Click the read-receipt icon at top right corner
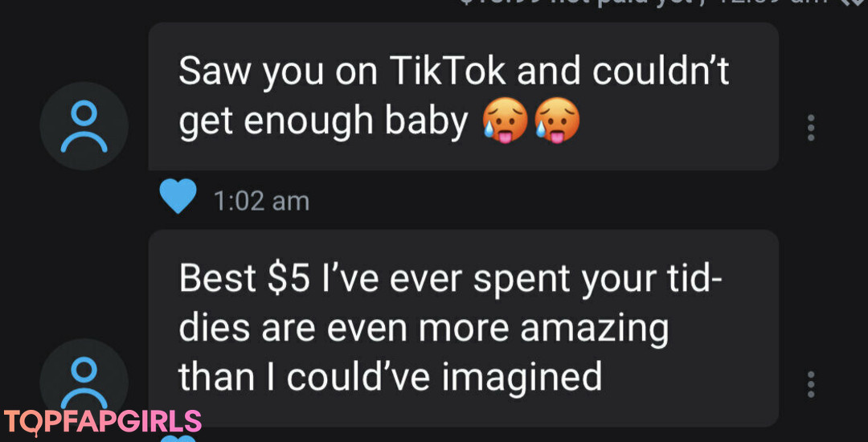868x442 pixels. (x=854, y=2)
